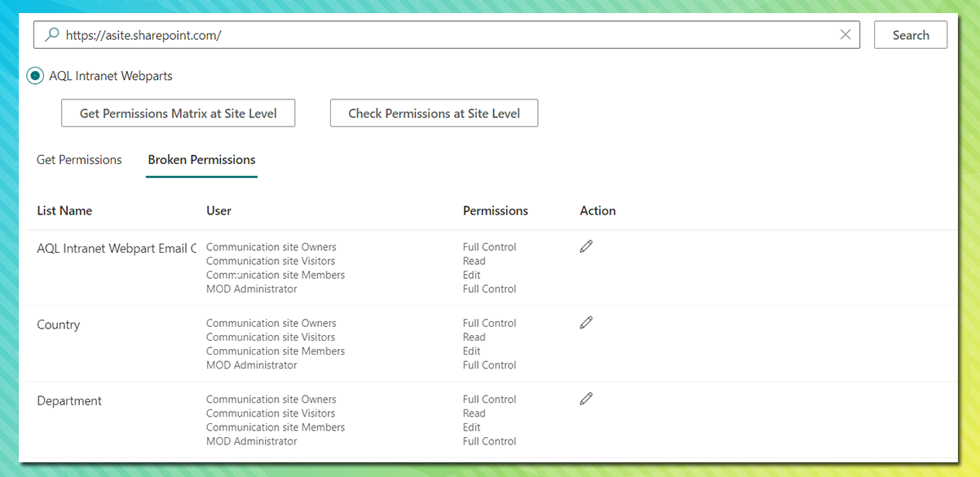
Task: Clear the URL field with the X icon
Action: [x=845, y=34]
